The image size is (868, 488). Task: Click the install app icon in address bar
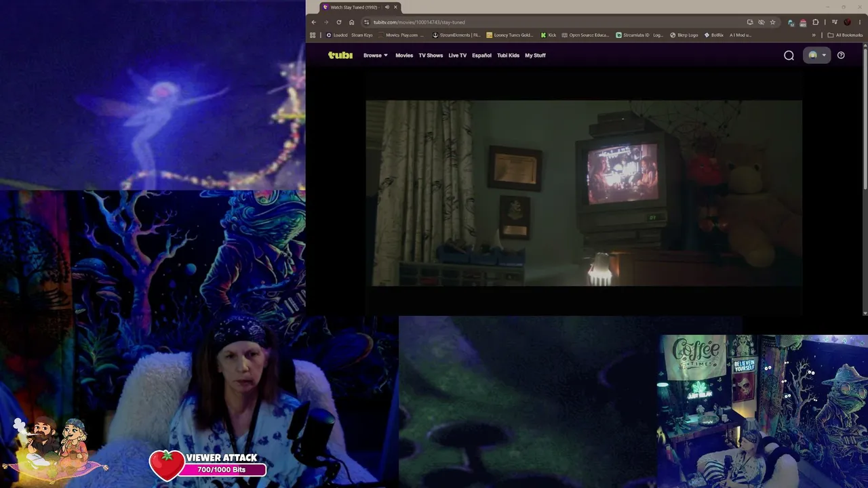[750, 22]
